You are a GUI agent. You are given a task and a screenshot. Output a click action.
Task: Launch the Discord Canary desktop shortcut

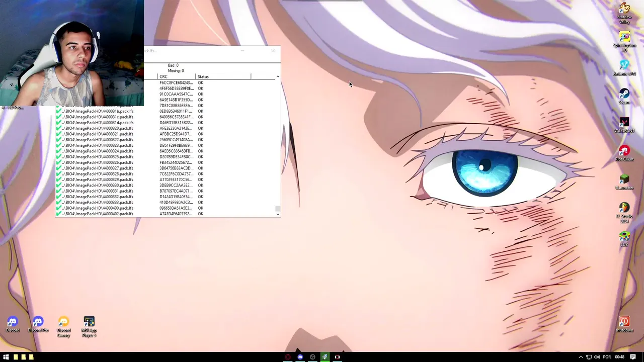[x=63, y=327]
